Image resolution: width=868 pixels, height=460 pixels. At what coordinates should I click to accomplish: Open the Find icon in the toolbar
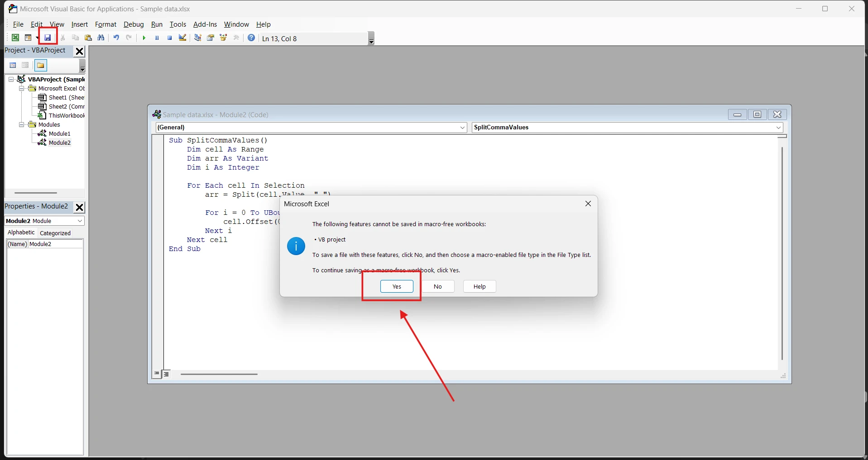pyautogui.click(x=101, y=38)
